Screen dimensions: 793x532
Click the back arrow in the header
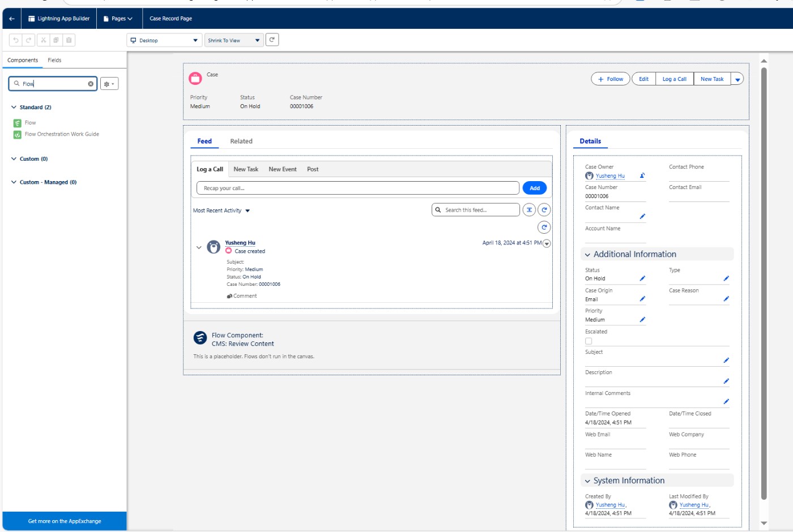pos(12,19)
